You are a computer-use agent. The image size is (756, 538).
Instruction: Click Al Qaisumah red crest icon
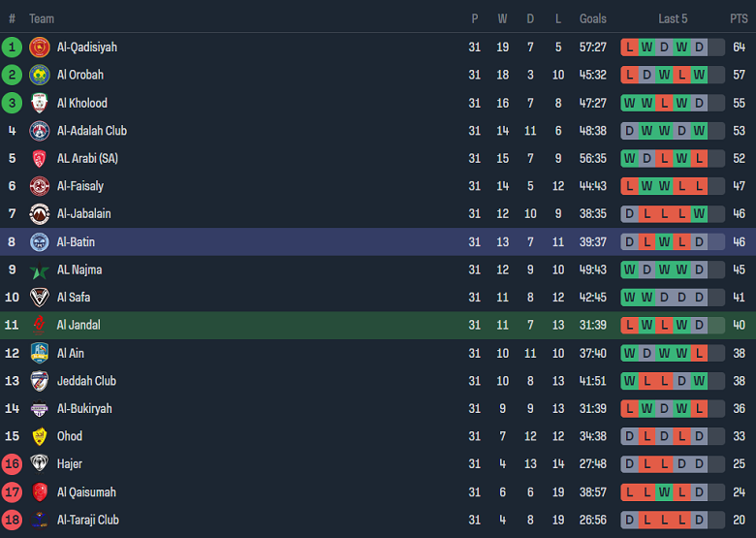point(40,492)
